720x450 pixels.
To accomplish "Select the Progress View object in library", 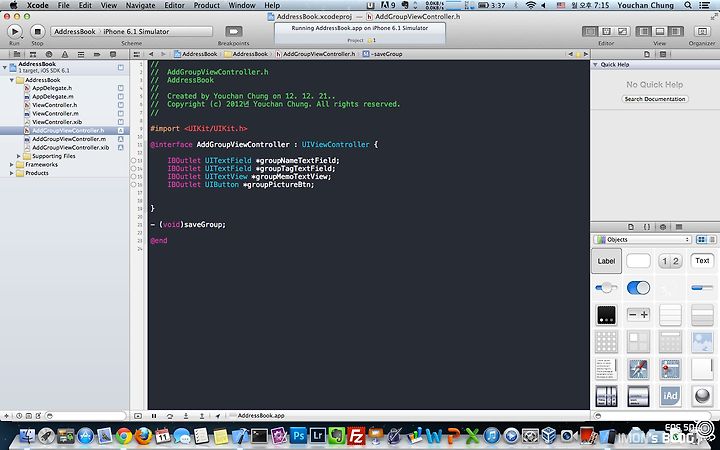I will point(702,288).
